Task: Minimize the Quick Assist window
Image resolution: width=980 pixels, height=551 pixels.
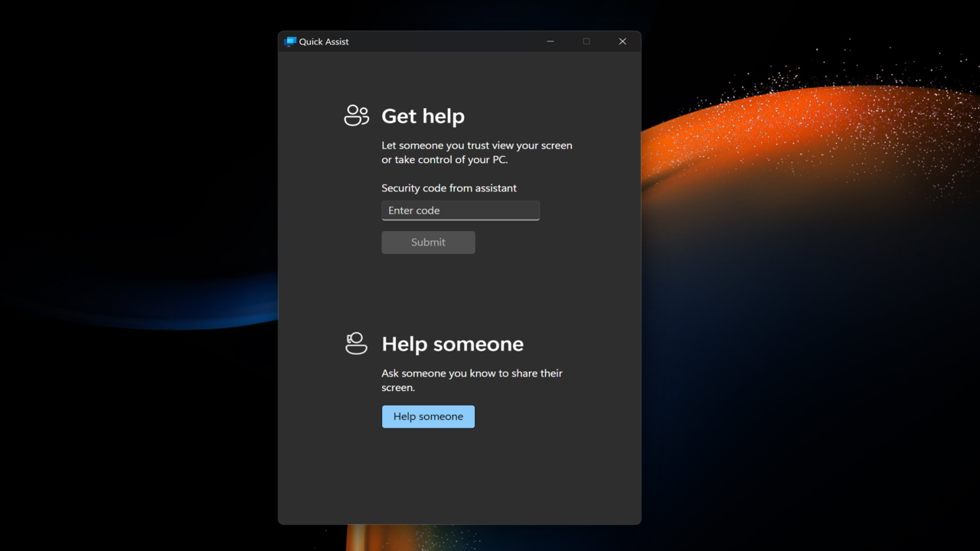Action: [x=550, y=41]
